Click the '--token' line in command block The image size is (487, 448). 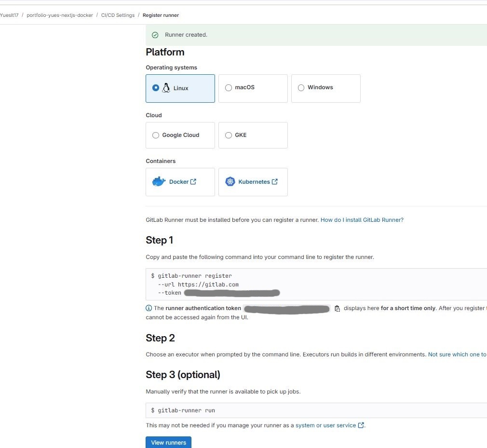pyautogui.click(x=219, y=293)
